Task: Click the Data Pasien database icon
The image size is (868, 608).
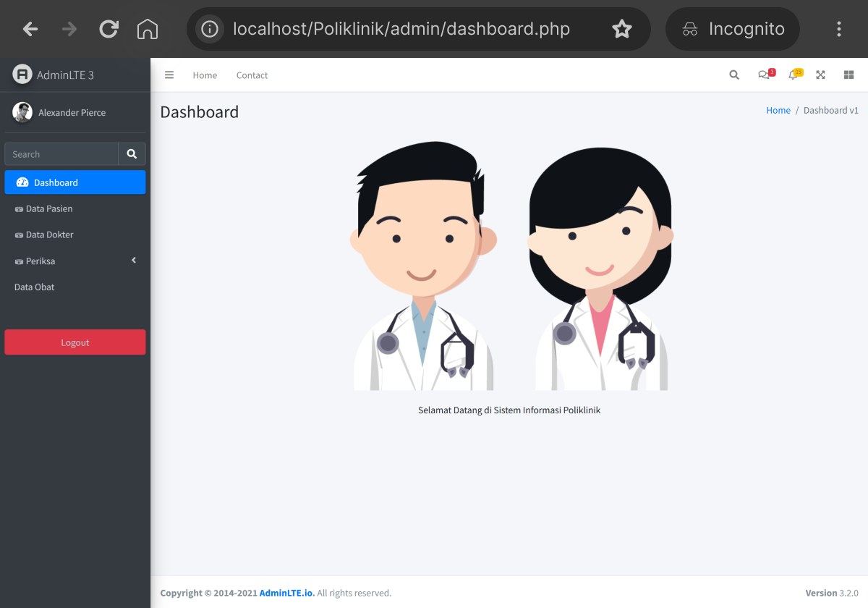Action: pyautogui.click(x=18, y=208)
